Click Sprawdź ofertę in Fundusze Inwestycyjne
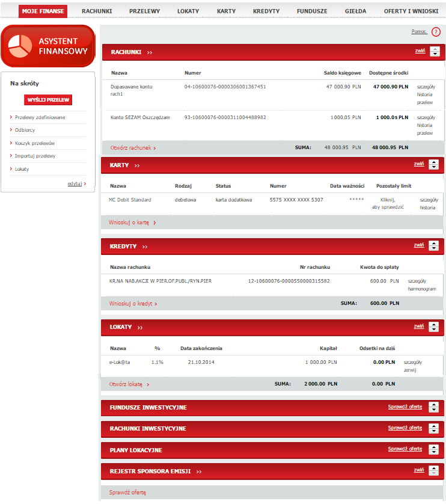Screen dimensions: 446x504 [x=405, y=407]
